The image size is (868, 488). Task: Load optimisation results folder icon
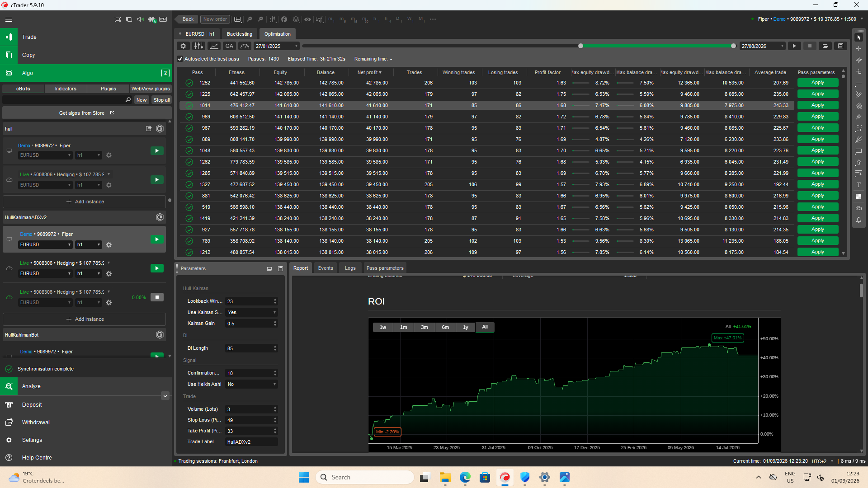click(825, 46)
